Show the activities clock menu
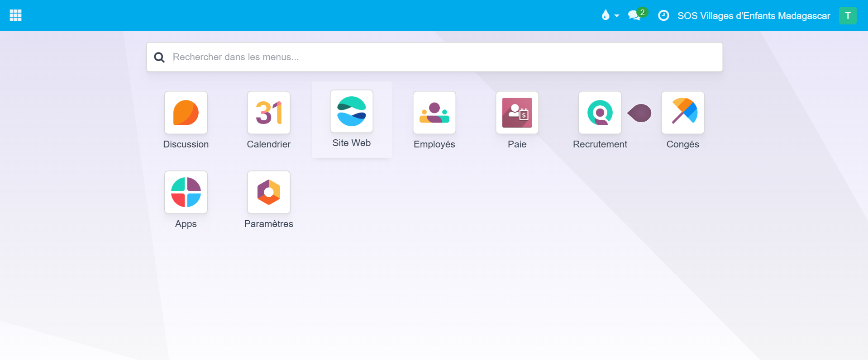Image resolution: width=868 pixels, height=360 pixels. click(663, 15)
